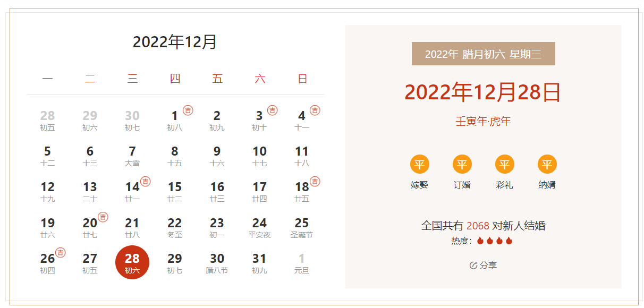Screen dimensions: 644x308
Task: Click the 吉 badge on December 20
Action: pyautogui.click(x=103, y=217)
